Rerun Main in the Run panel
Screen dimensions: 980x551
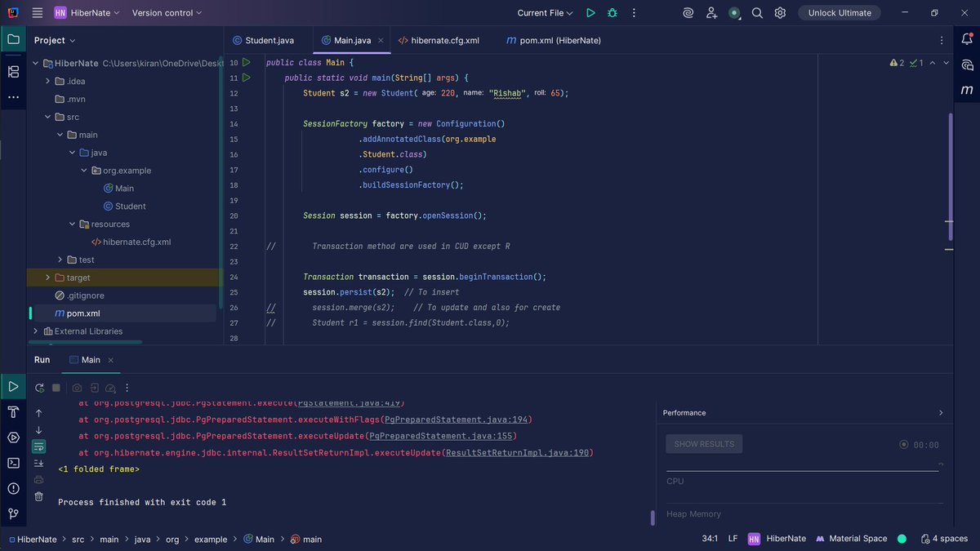click(x=39, y=388)
